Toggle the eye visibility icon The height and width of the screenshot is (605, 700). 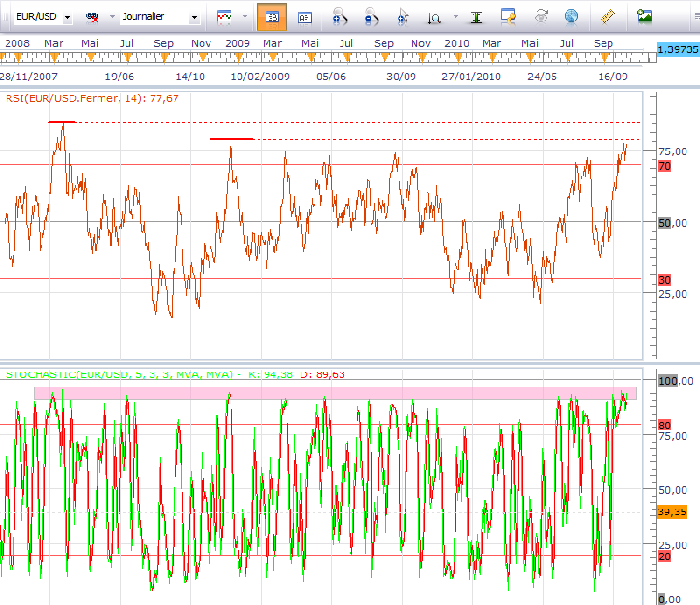(540, 17)
